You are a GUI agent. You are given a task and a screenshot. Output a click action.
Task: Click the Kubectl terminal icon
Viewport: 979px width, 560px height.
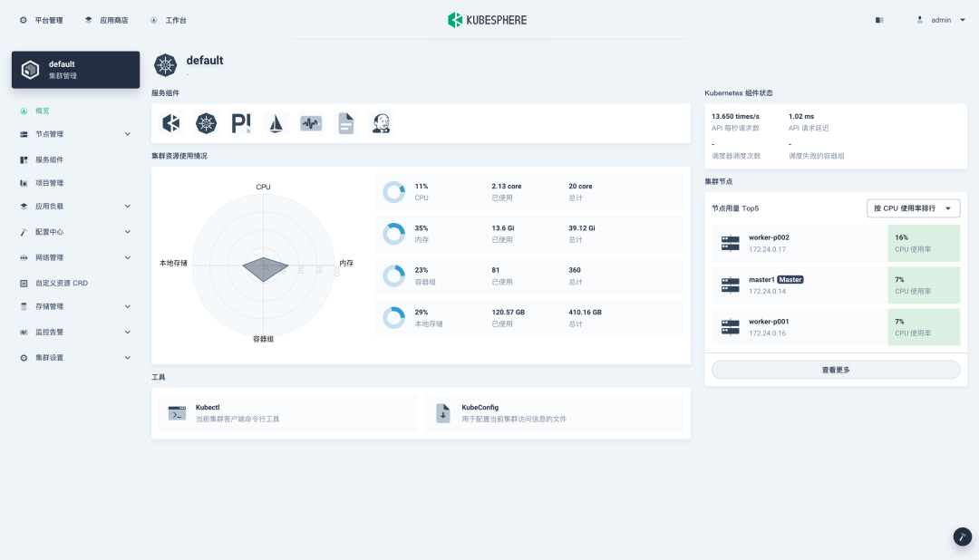178,412
